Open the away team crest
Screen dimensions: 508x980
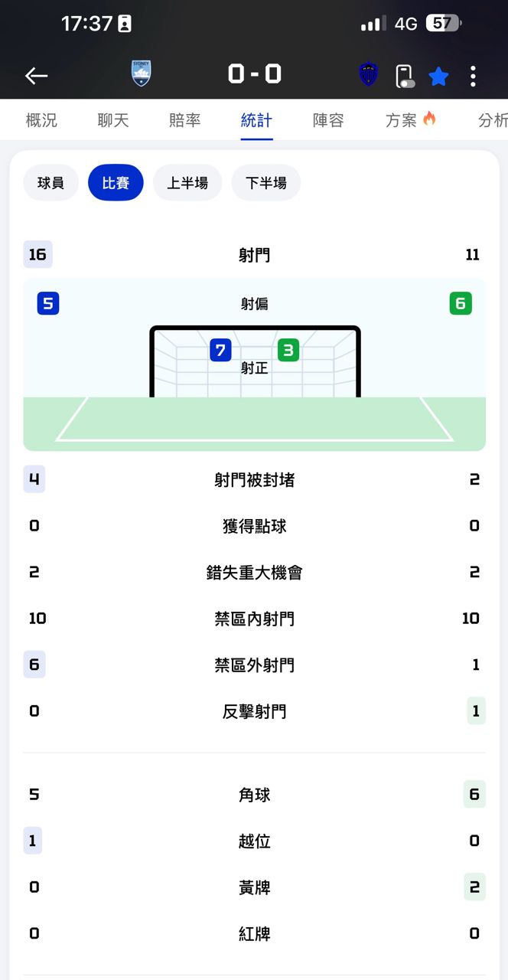[x=369, y=74]
